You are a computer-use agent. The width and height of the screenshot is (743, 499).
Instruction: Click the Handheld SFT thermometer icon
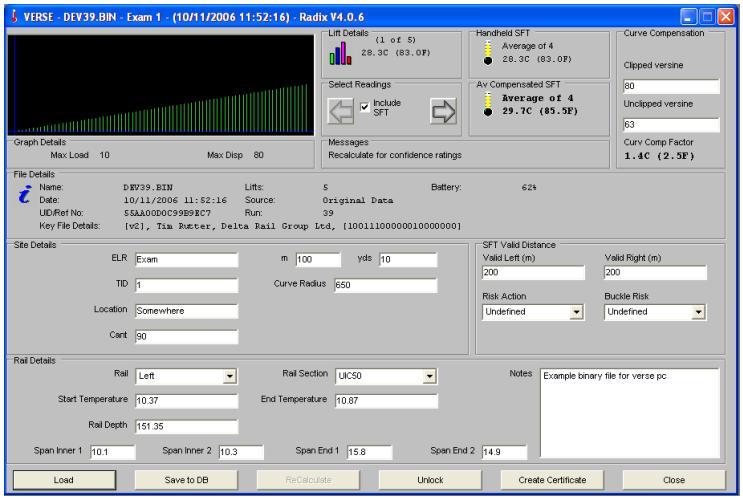pos(488,53)
